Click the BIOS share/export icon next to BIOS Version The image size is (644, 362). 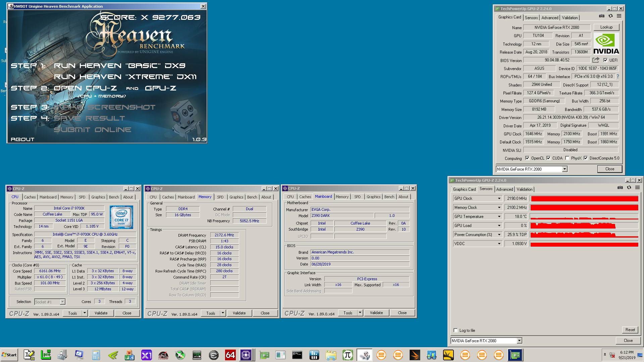(596, 60)
